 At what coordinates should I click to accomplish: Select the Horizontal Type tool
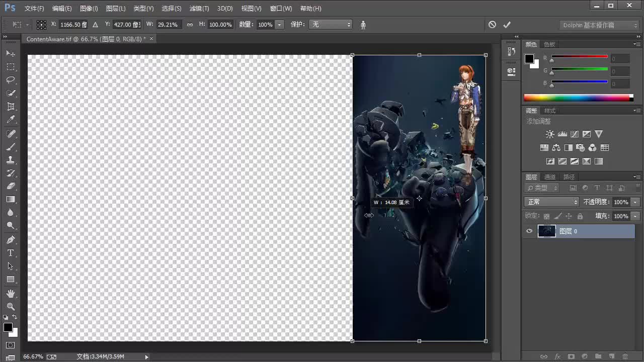pyautogui.click(x=11, y=253)
